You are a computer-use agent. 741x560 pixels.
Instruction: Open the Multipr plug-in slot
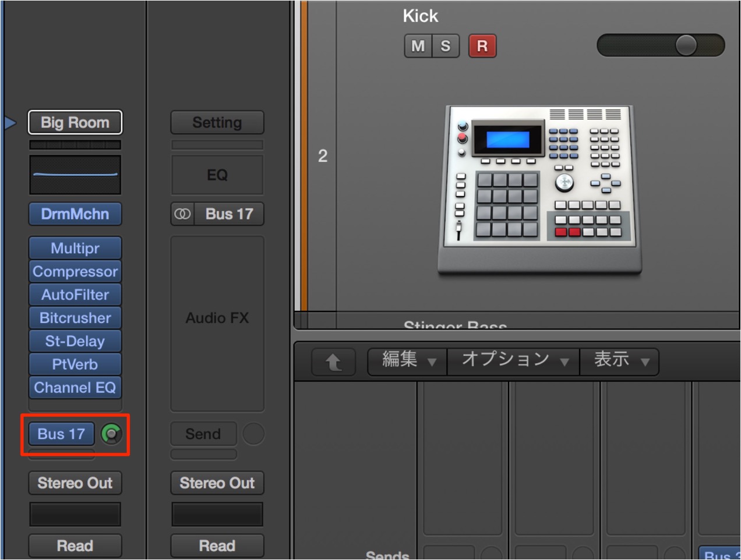[x=75, y=248]
